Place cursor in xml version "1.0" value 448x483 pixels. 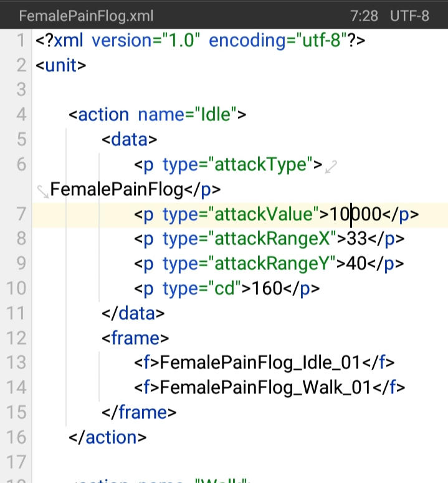181,41
